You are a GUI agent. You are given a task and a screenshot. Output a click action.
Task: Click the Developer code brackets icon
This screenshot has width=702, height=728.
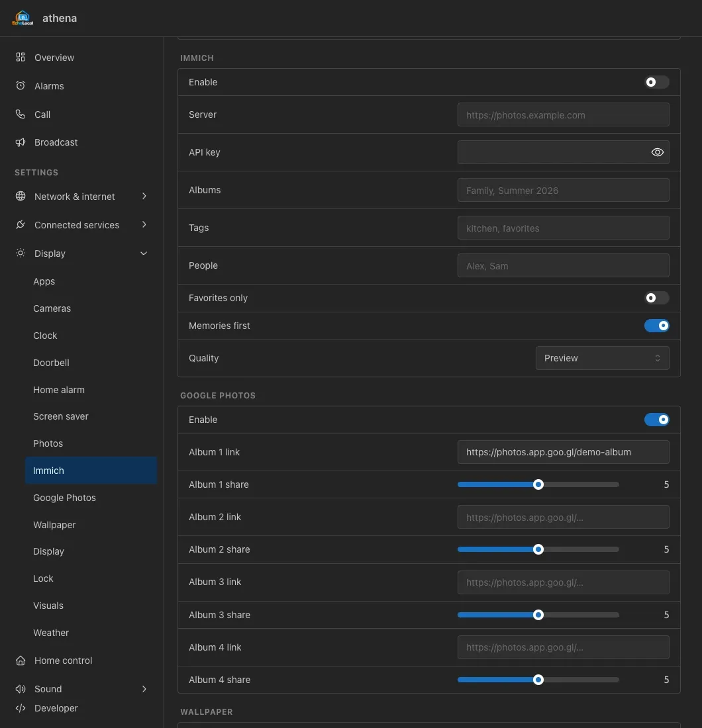click(21, 708)
